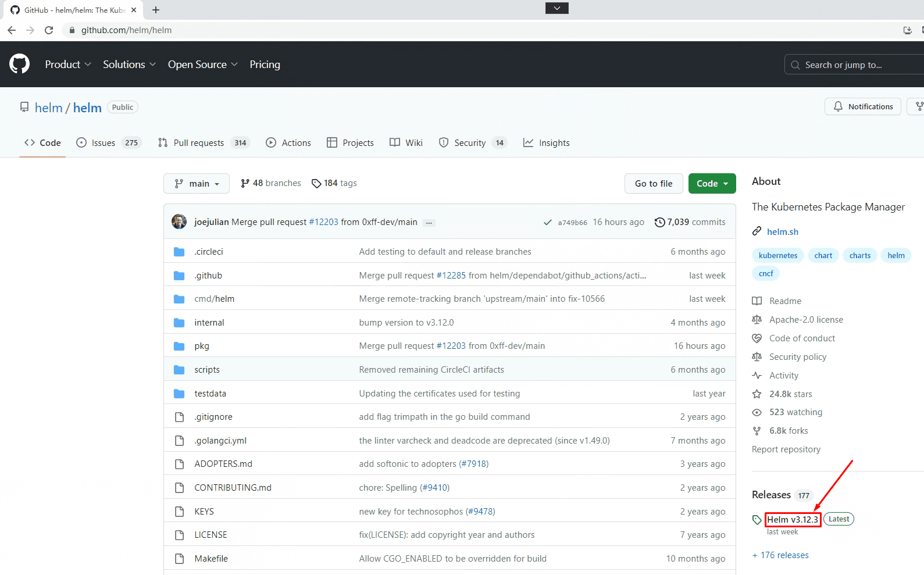This screenshot has height=575, width=924.
Task: Open the main branch dropdown
Action: [x=197, y=184]
